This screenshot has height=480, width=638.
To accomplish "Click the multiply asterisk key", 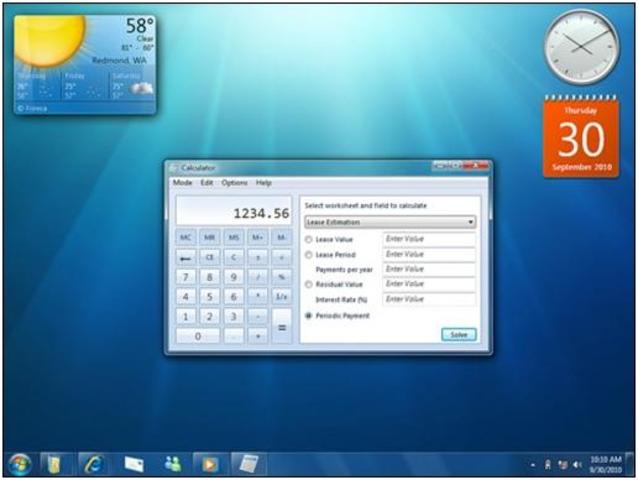I will tap(258, 297).
